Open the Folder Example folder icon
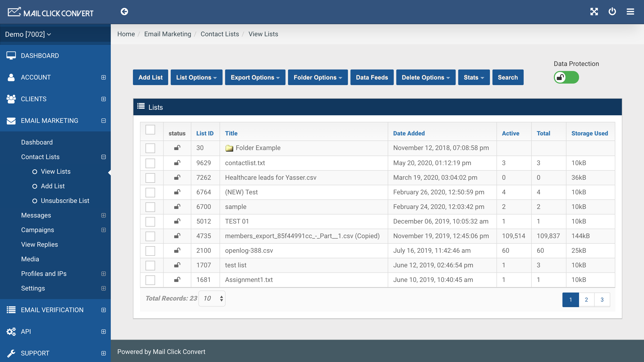The width and height of the screenshot is (644, 362). (x=229, y=148)
